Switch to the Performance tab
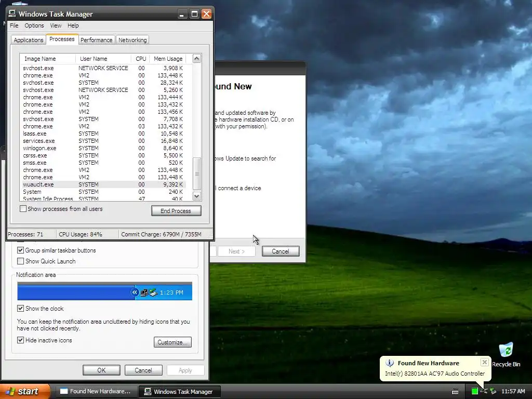This screenshot has height=399, width=532. click(96, 40)
